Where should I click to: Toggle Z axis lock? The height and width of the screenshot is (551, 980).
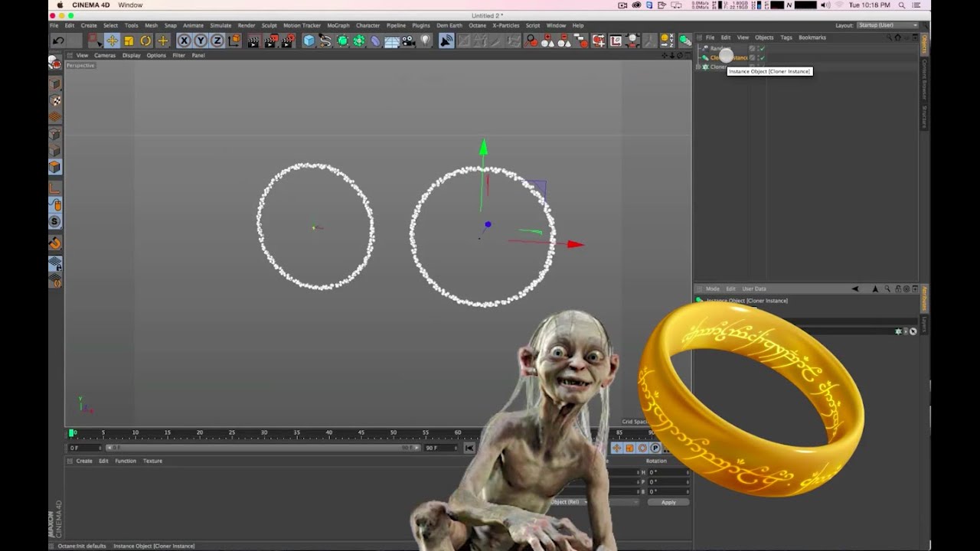click(x=217, y=41)
